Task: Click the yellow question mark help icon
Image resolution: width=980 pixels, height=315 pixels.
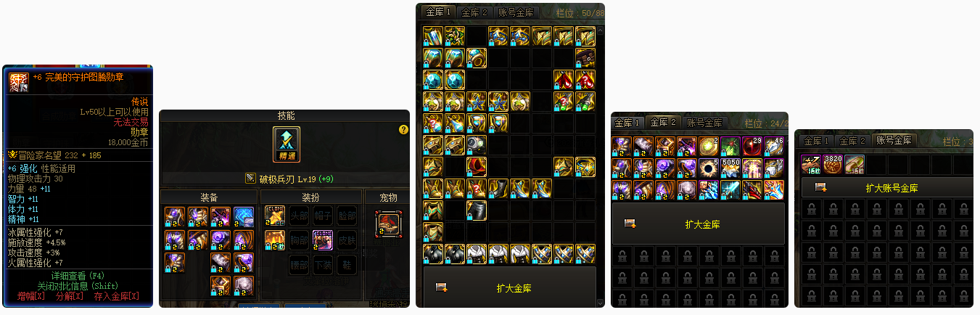Action: tap(404, 129)
